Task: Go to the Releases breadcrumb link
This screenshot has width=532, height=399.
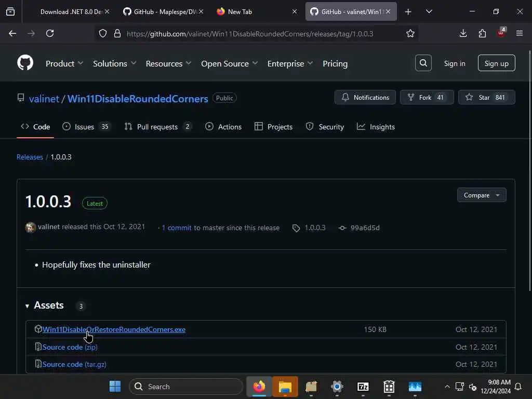Action: tap(30, 157)
